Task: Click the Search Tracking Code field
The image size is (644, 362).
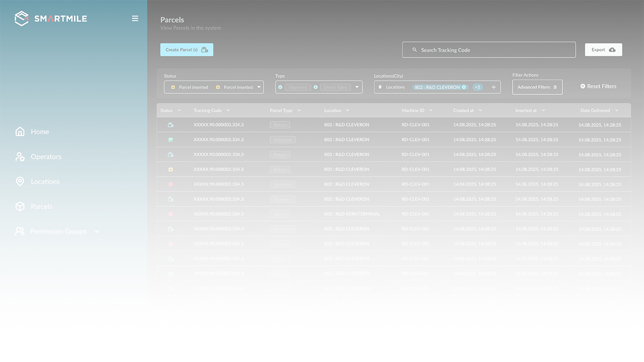Action: pyautogui.click(x=489, y=50)
